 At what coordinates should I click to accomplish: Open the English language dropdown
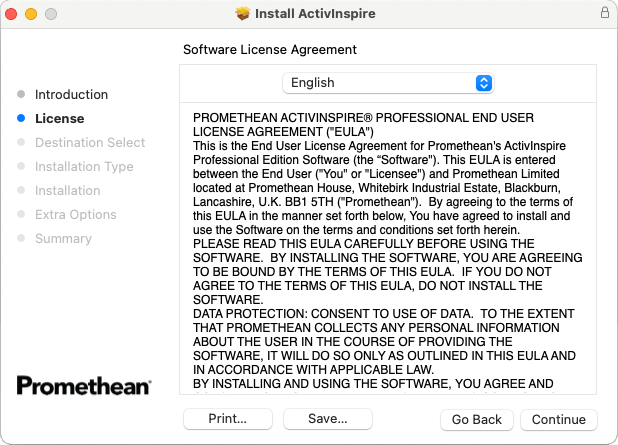click(388, 83)
